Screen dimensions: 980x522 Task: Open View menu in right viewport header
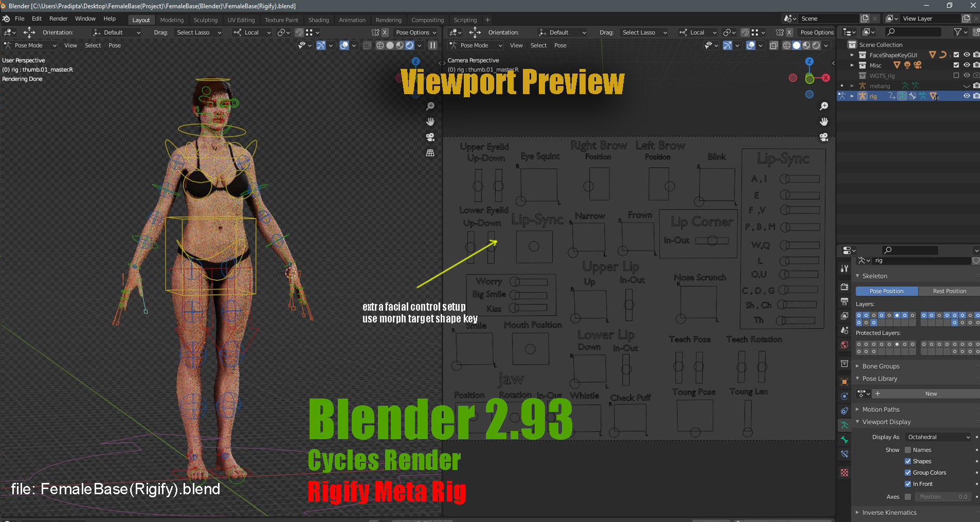point(516,45)
